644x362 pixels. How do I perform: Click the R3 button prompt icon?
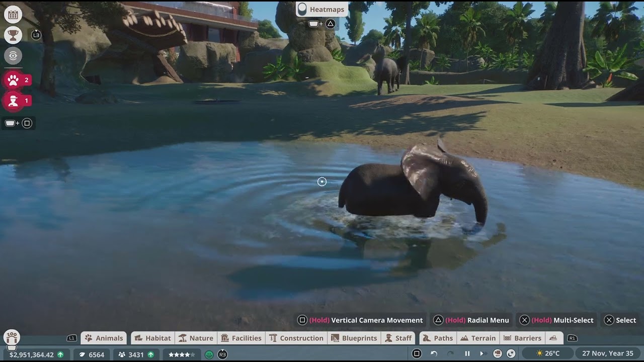(x=222, y=354)
